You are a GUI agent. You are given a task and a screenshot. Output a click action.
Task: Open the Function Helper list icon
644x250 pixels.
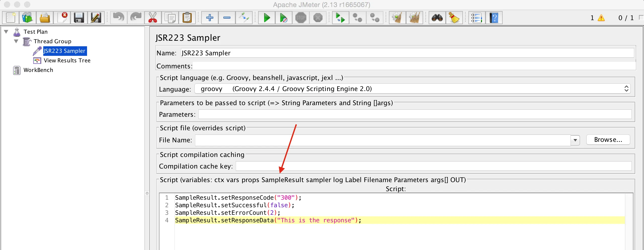click(477, 18)
